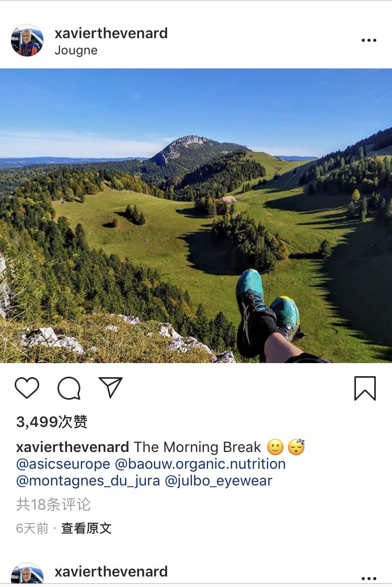Open the @montagnes_du_jura mention
Viewport: 392px width, 587px height.
click(88, 481)
